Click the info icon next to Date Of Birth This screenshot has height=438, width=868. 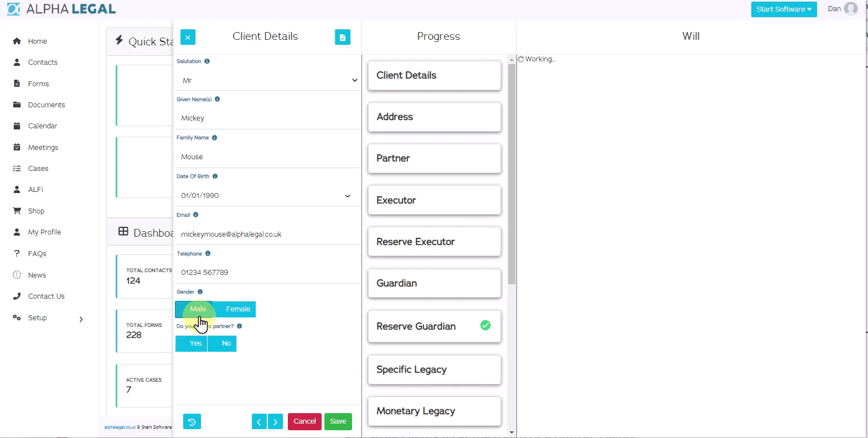[x=215, y=176]
